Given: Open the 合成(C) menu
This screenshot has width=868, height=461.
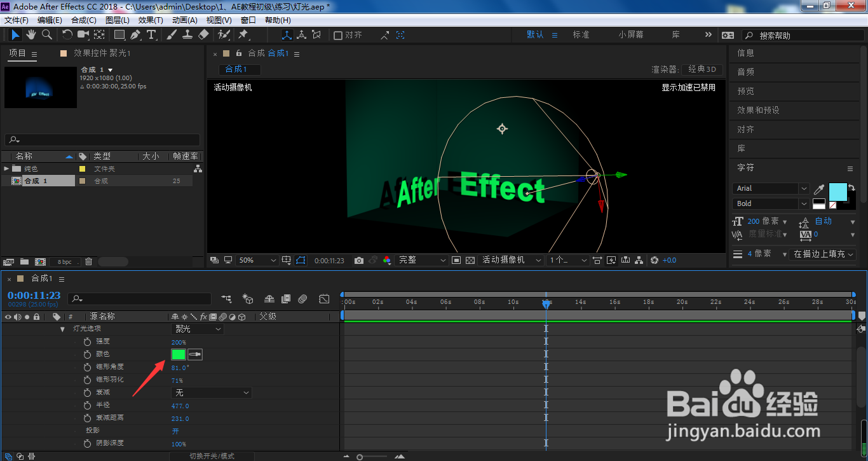Looking at the screenshot, I should (x=84, y=20).
